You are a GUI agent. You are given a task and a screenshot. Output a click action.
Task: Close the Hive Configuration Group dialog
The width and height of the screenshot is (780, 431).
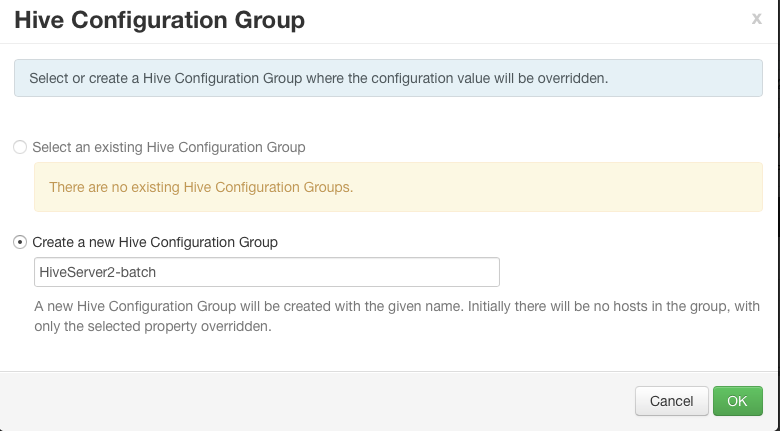click(x=757, y=18)
